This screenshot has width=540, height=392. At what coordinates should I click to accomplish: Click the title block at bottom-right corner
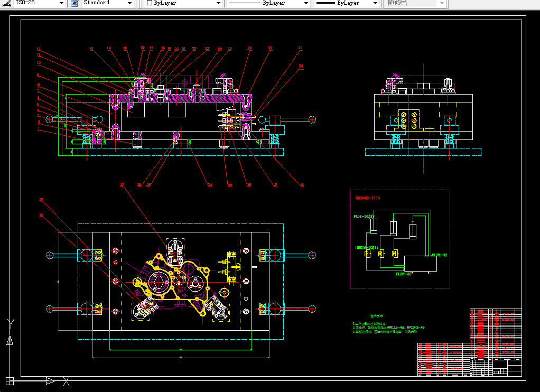click(x=496, y=368)
